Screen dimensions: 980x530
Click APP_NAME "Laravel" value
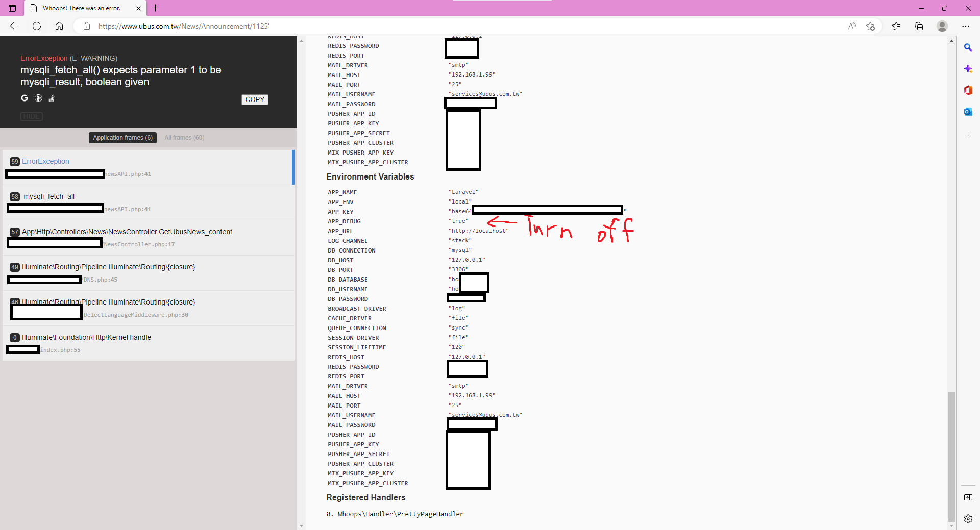[x=463, y=192]
